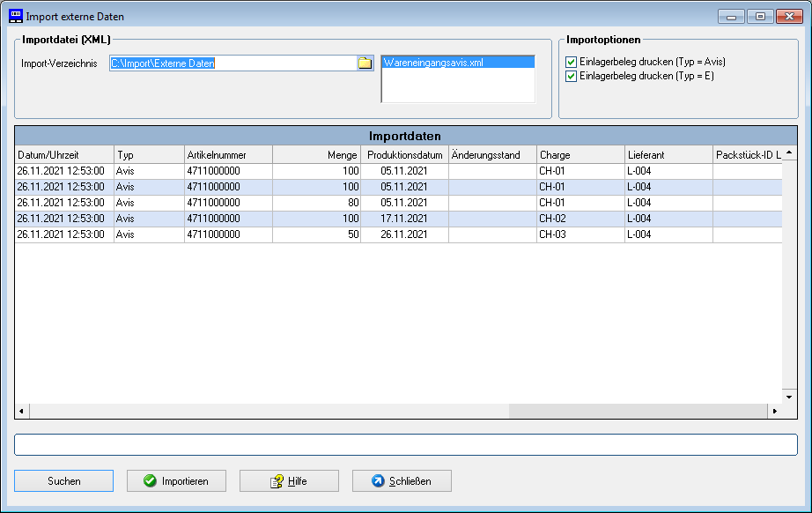Image resolution: width=812 pixels, height=513 pixels.
Task: Click the Artikelnummer column header
Action: pos(228,154)
